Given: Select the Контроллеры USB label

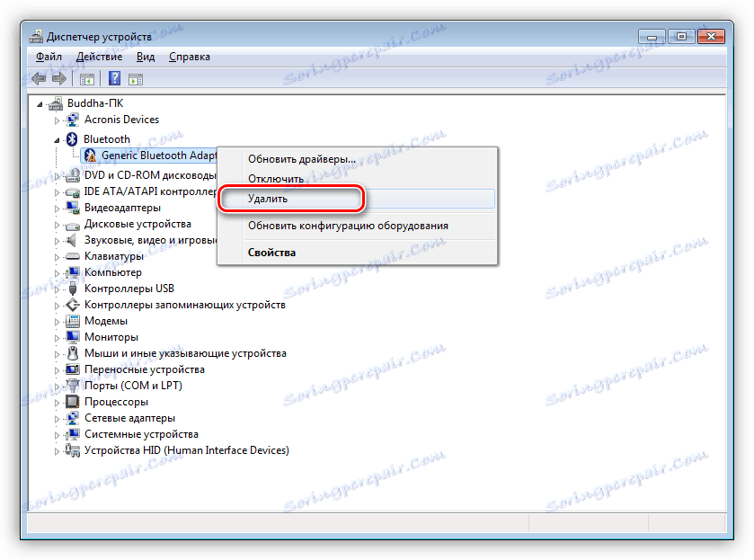Looking at the screenshot, I should coord(129,289).
